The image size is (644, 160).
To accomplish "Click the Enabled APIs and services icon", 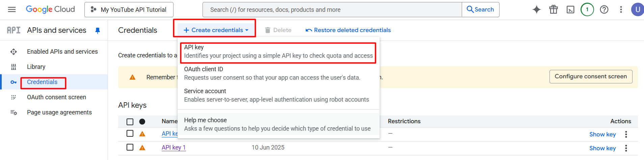I will pyautogui.click(x=14, y=52).
